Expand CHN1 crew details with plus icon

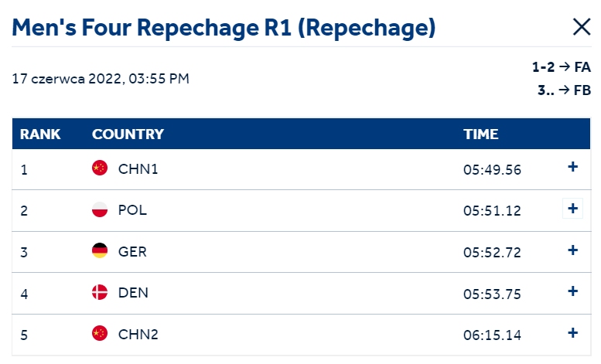[x=572, y=167]
